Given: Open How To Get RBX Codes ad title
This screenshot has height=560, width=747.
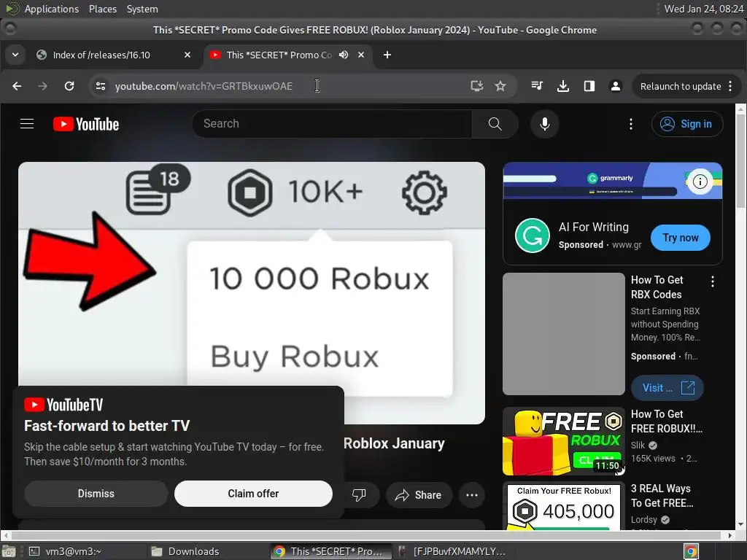Looking at the screenshot, I should pyautogui.click(x=657, y=287).
